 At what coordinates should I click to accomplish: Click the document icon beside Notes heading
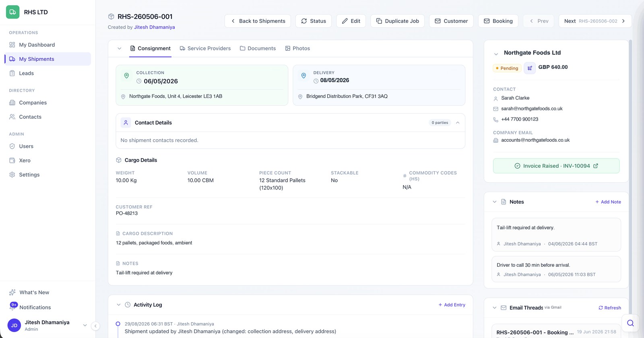pyautogui.click(x=504, y=202)
